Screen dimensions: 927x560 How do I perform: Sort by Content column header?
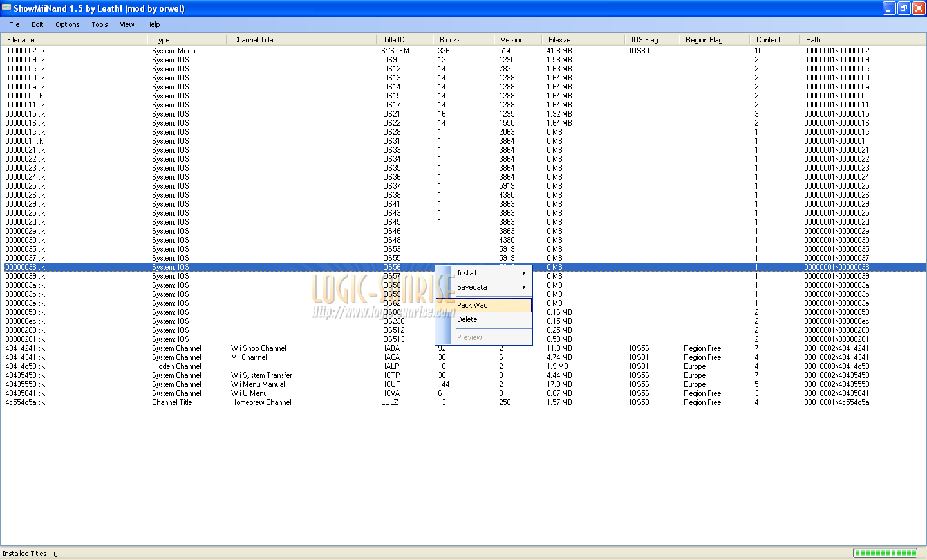pos(774,40)
